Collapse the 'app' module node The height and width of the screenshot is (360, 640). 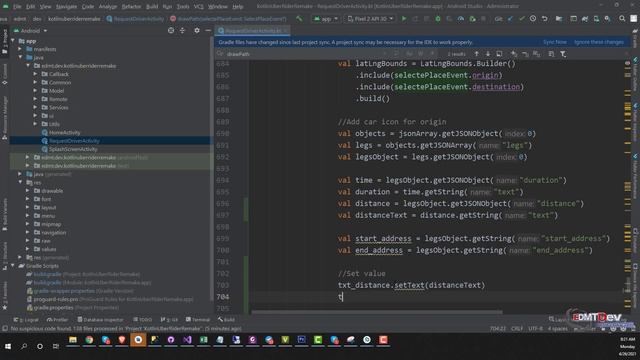[13, 41]
